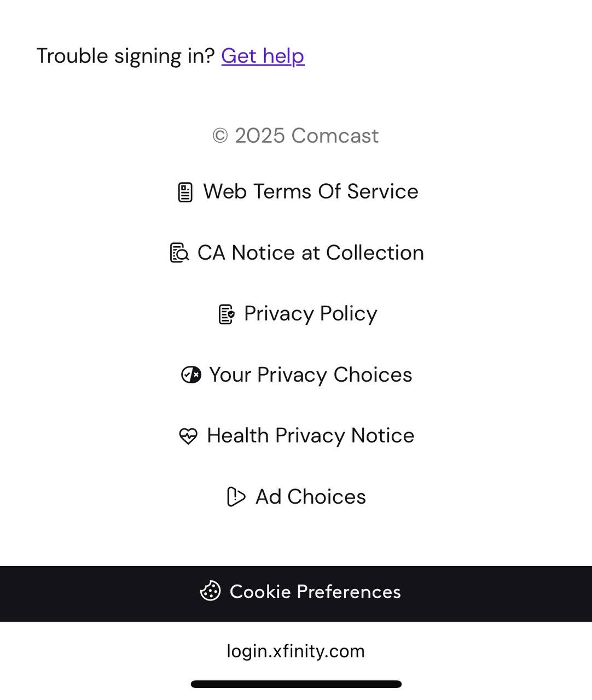This screenshot has width=592, height=700.
Task: Tap the word Comcast in the copyright line
Action: tap(334, 136)
